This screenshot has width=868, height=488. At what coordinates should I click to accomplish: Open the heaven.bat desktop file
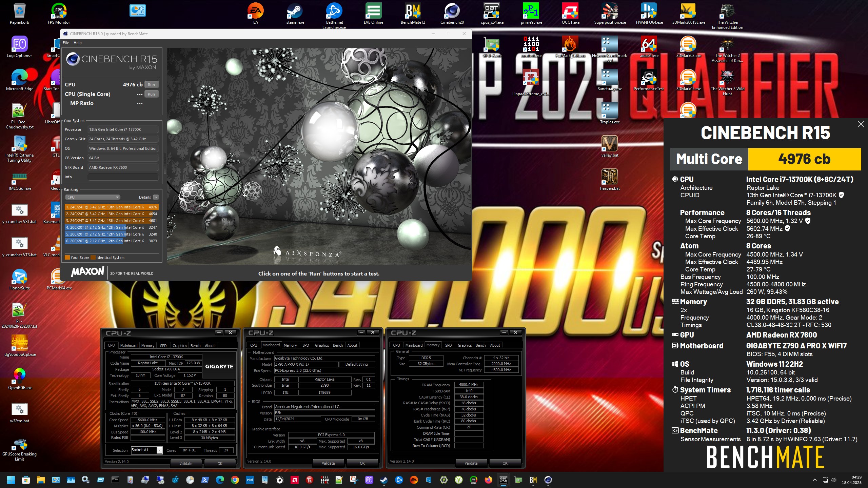610,180
